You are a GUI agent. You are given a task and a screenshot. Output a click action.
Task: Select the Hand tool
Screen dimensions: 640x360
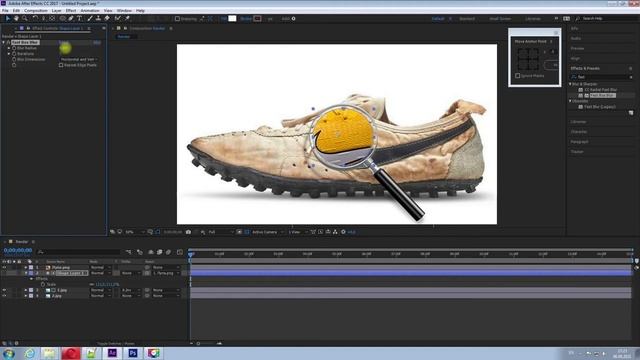click(16, 18)
